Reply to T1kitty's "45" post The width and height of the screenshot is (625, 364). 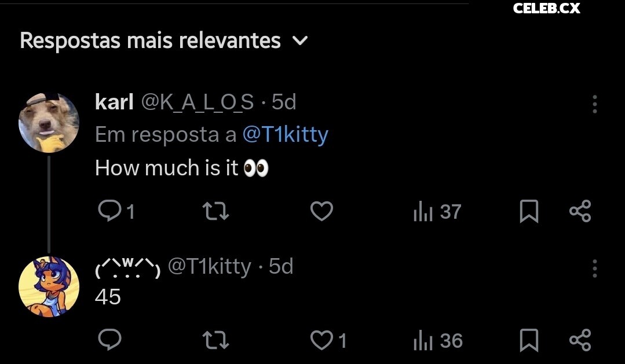pyautogui.click(x=109, y=340)
